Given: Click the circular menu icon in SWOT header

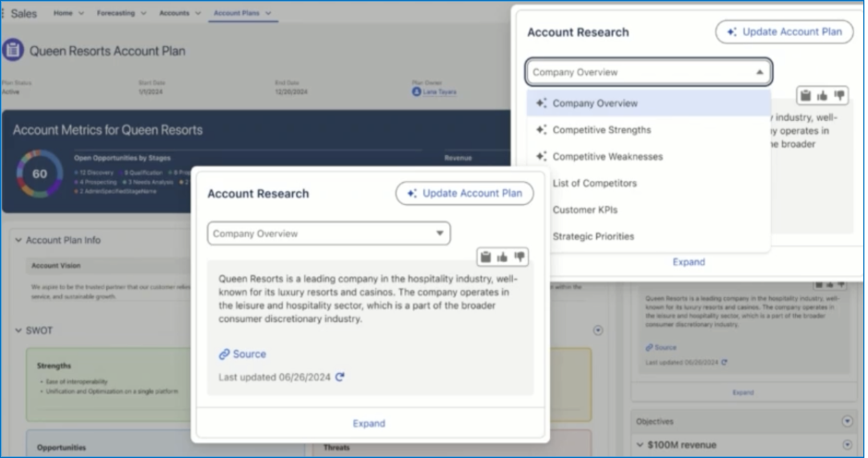Looking at the screenshot, I should [597, 330].
